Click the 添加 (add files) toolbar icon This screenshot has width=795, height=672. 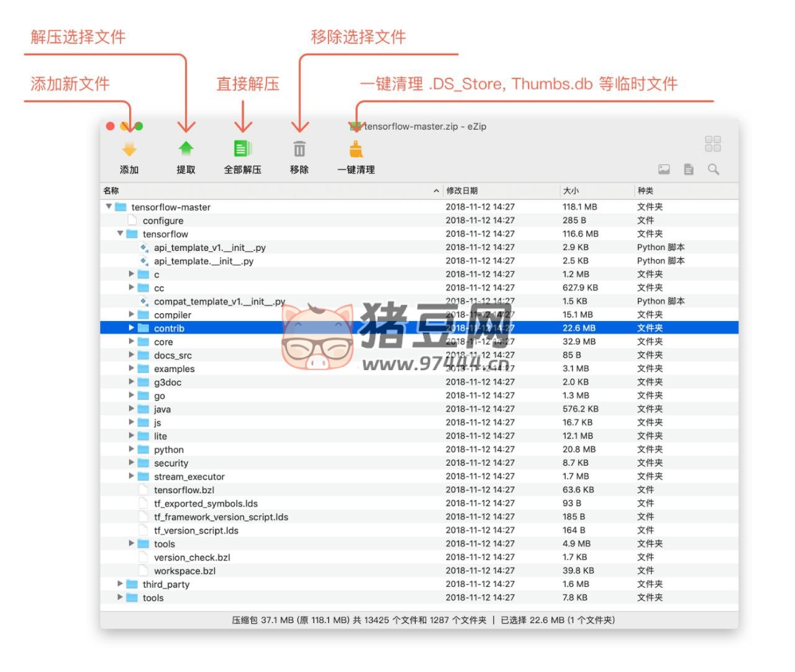tap(130, 148)
